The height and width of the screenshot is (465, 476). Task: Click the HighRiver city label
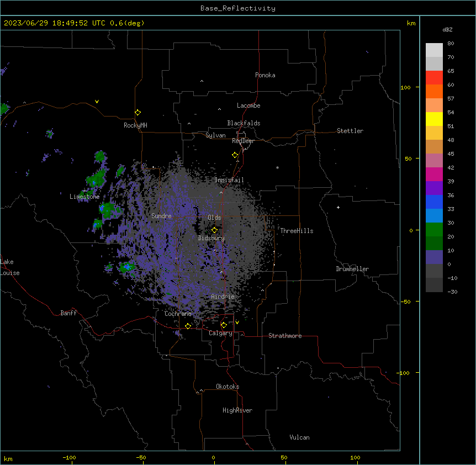[x=237, y=410]
